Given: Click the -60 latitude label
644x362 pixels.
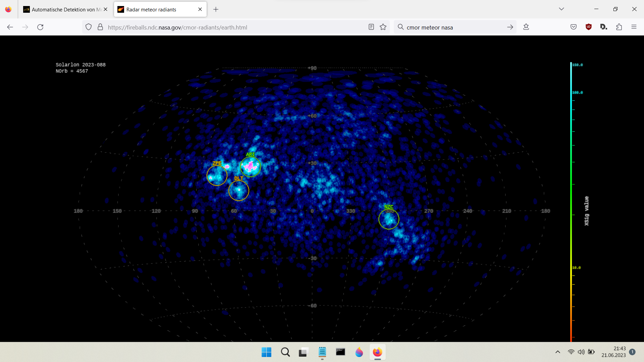Looking at the screenshot, I should tap(313, 306).
